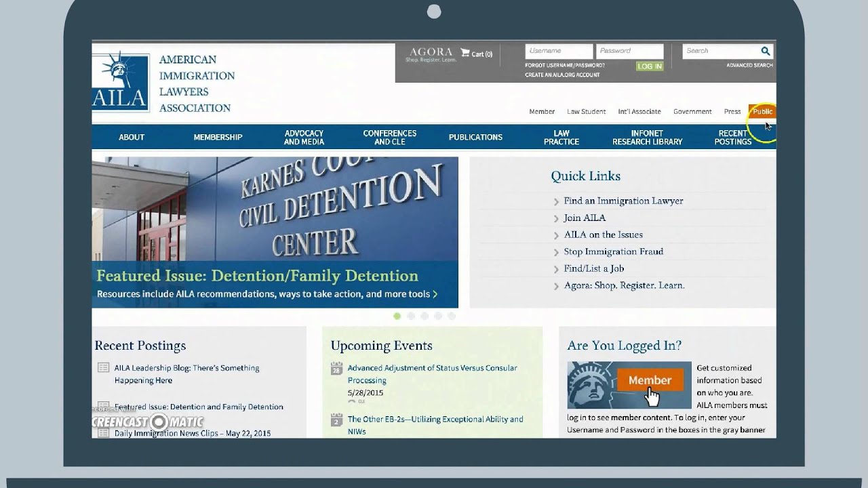Open The Other EB-2s event link
Viewport: 868px width, 488px height.
point(435,425)
